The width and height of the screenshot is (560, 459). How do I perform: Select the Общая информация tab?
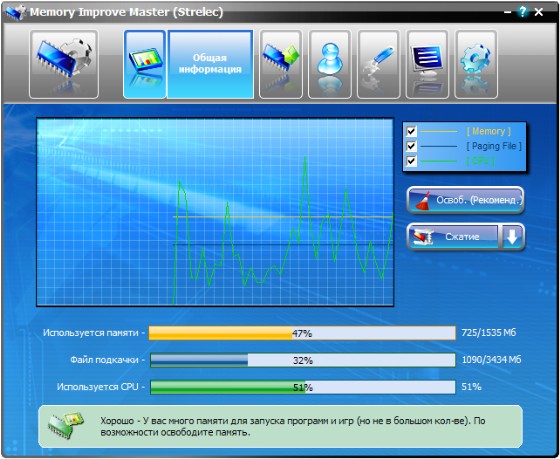pyautogui.click(x=210, y=64)
